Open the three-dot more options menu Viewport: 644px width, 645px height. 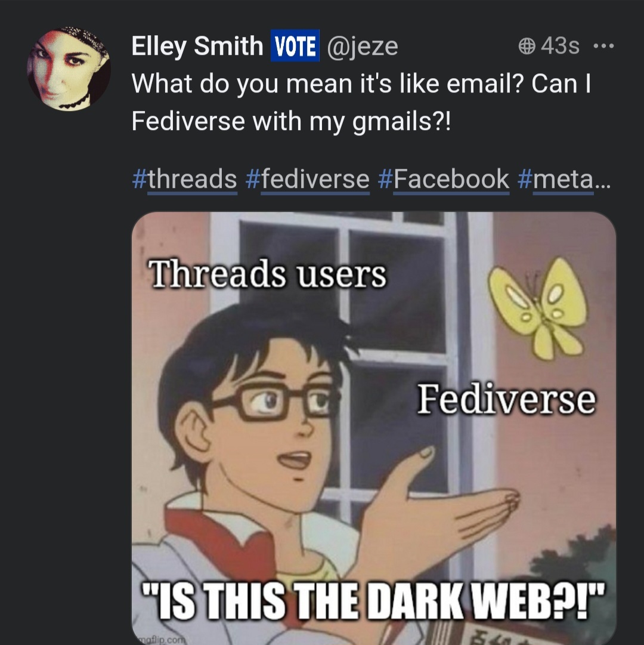tap(603, 46)
